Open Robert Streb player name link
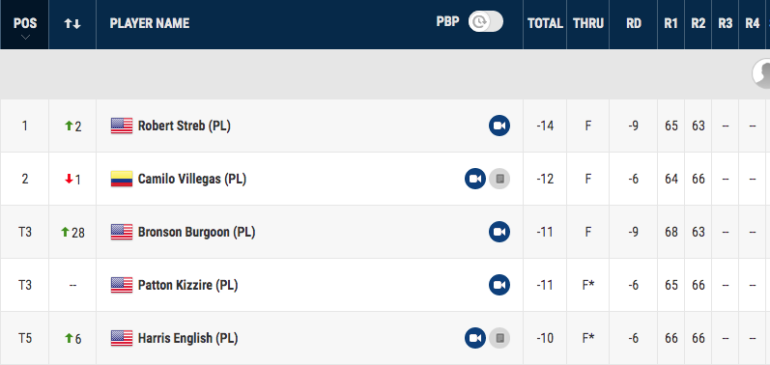 pos(184,126)
